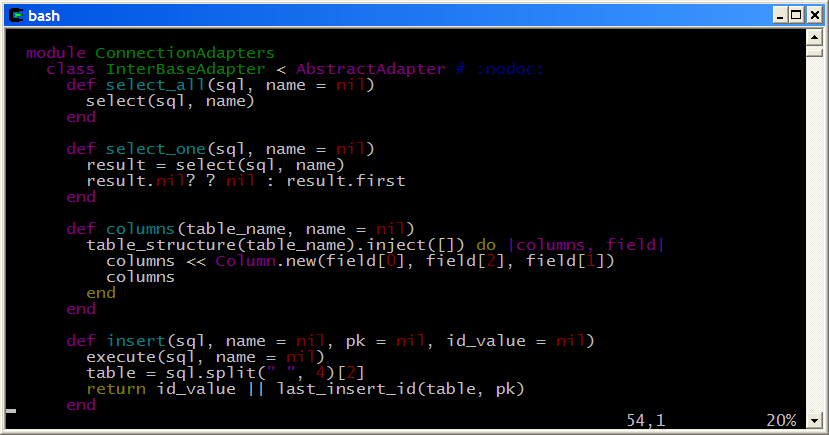Click the olive 'end' closing the do block
This screenshot has width=829, height=435.
click(101, 293)
